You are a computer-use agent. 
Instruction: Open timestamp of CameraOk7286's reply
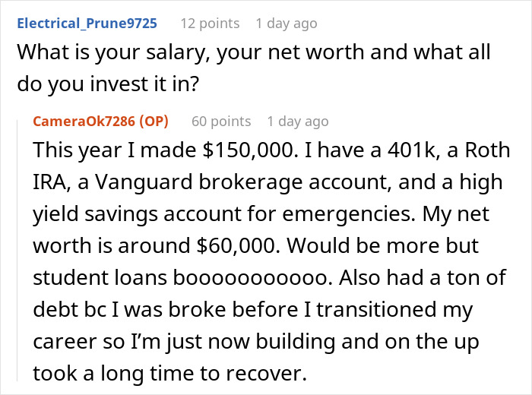[x=298, y=122]
